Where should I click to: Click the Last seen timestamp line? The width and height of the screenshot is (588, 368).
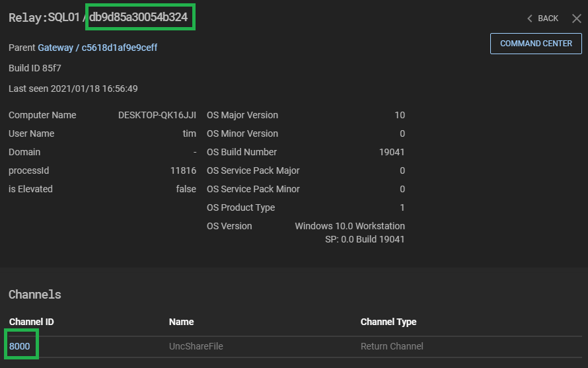73,89
